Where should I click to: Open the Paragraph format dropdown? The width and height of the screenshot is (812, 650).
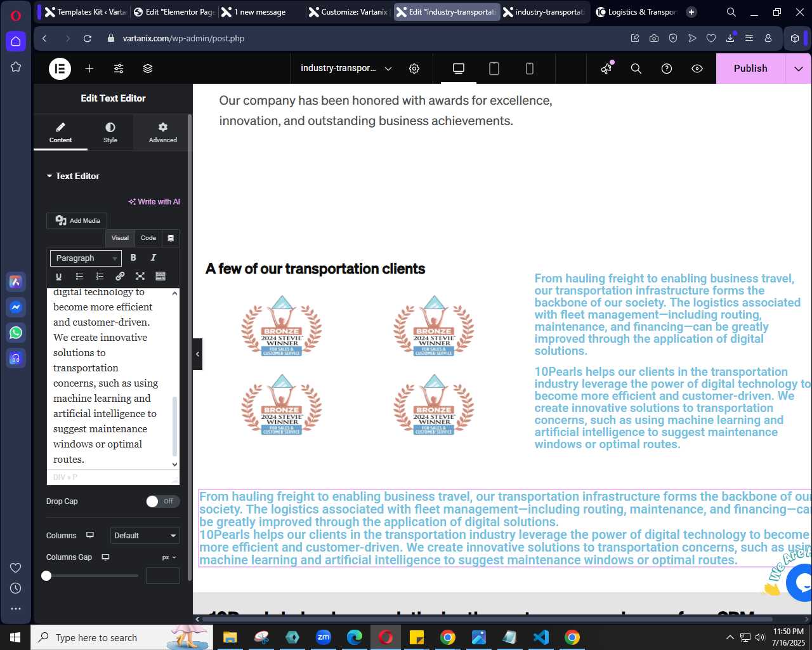[86, 258]
